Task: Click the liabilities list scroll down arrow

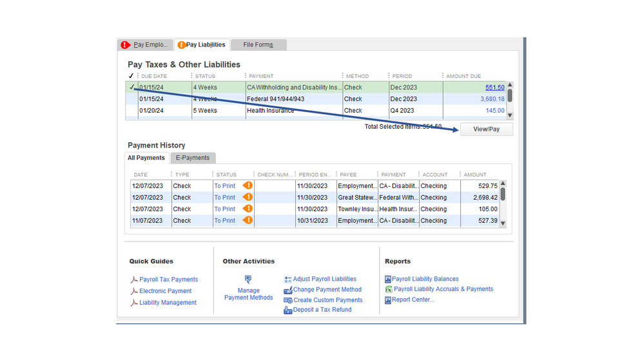Action: tap(510, 115)
